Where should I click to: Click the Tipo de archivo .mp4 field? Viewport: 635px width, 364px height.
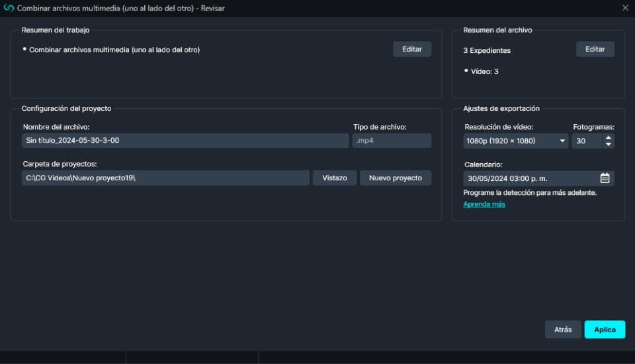pos(392,140)
